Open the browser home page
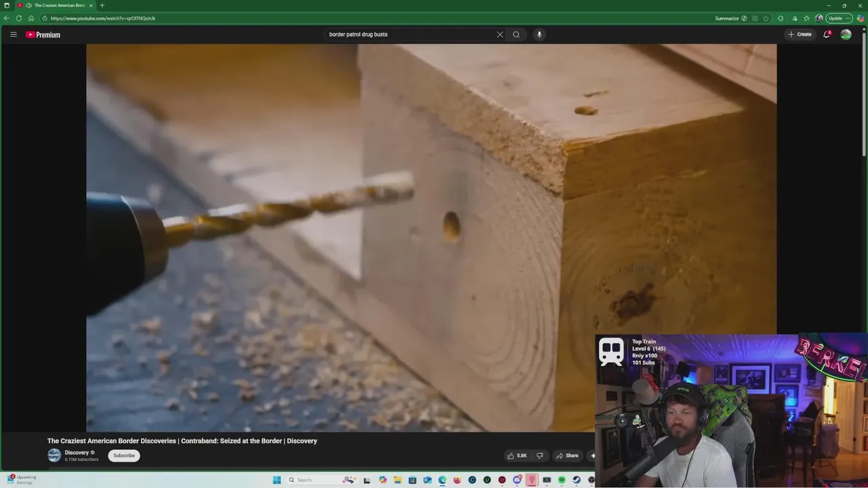The width and height of the screenshot is (868, 488). [x=31, y=18]
